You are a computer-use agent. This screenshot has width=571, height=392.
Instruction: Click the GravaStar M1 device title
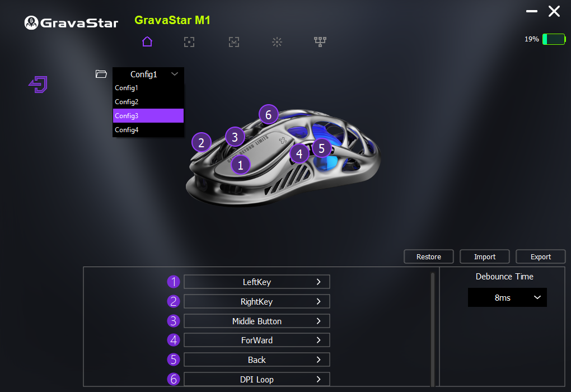pyautogui.click(x=172, y=20)
